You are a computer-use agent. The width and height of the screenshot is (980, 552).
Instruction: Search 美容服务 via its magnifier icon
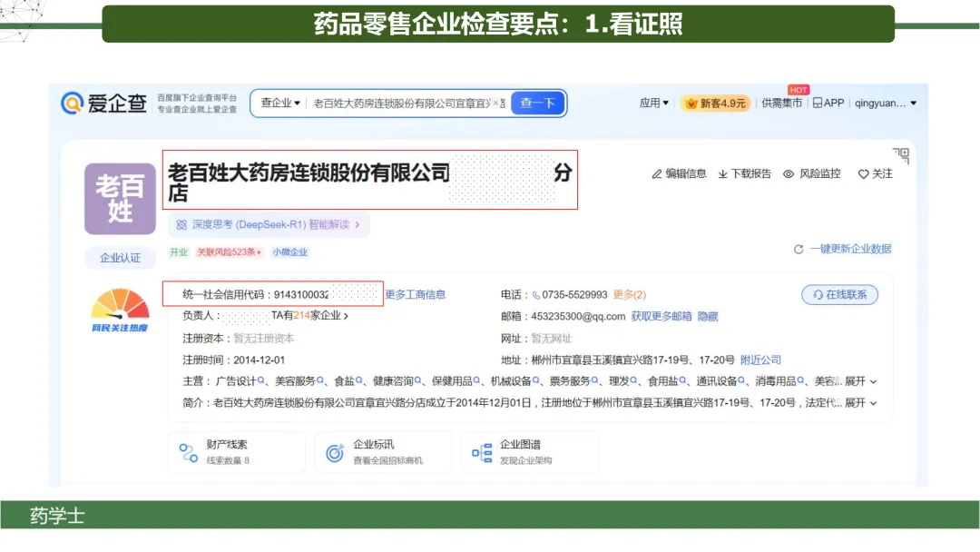tap(320, 380)
